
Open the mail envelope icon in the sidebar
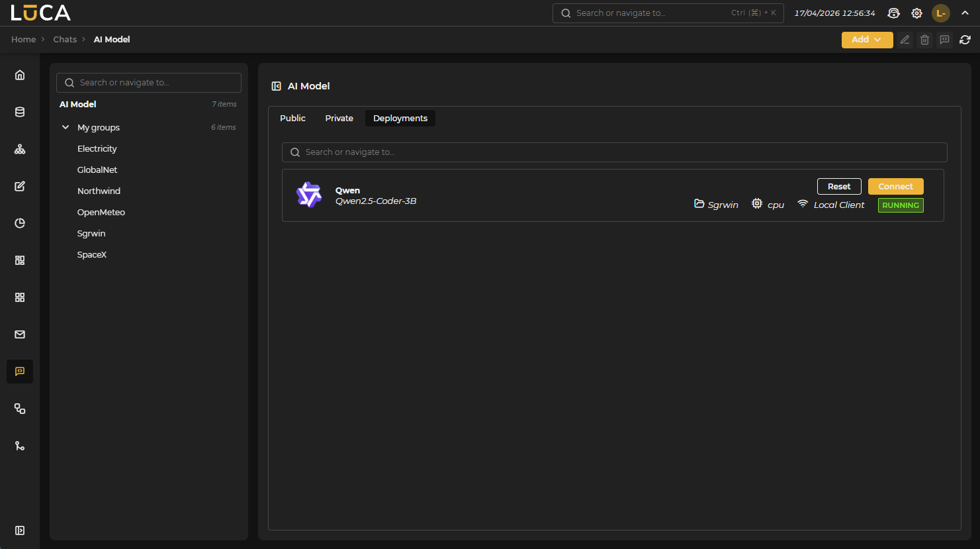[x=20, y=334]
